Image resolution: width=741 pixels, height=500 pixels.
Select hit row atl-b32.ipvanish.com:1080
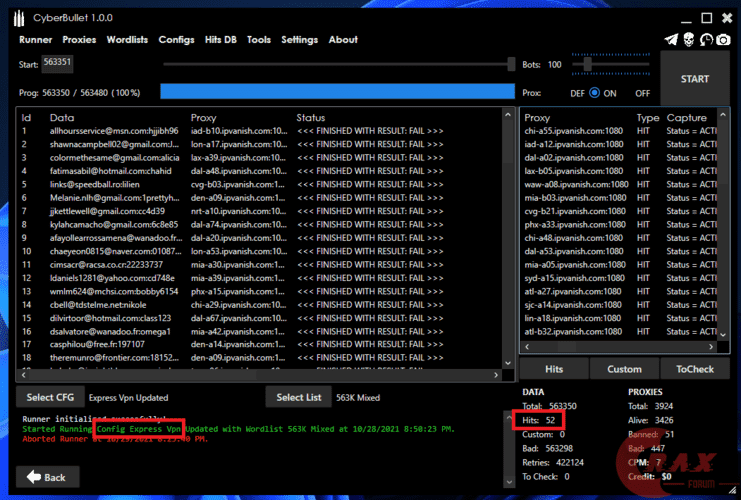(620, 331)
